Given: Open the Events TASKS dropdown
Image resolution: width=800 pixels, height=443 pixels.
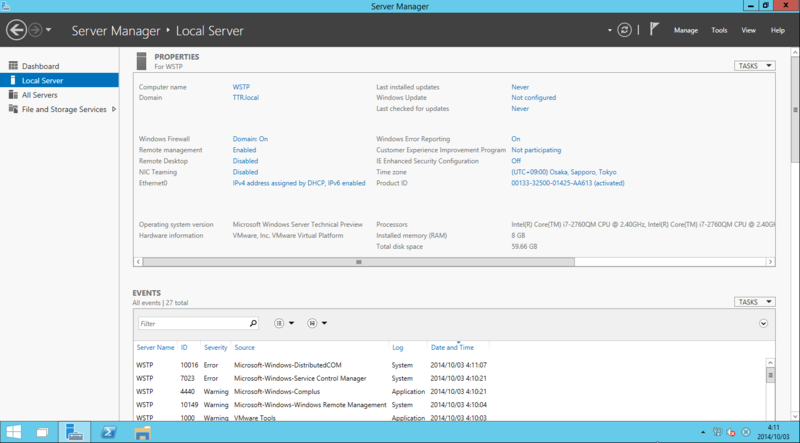Looking at the screenshot, I should [755, 302].
